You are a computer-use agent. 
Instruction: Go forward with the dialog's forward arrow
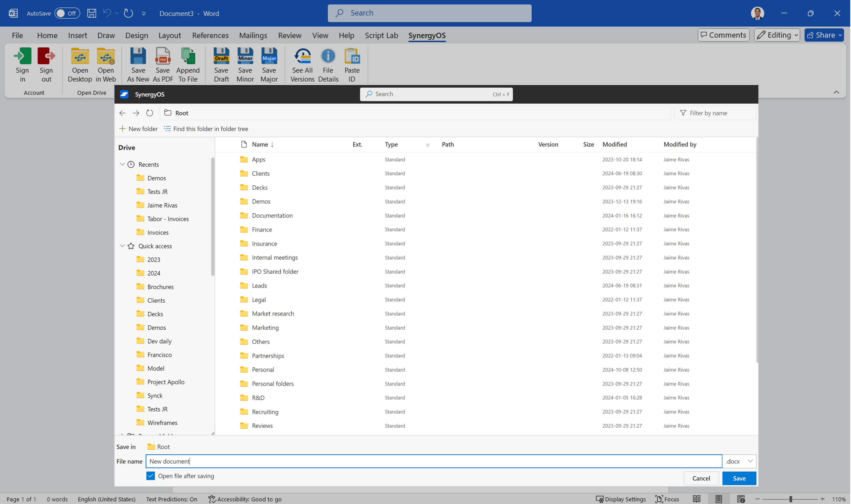[x=136, y=113]
